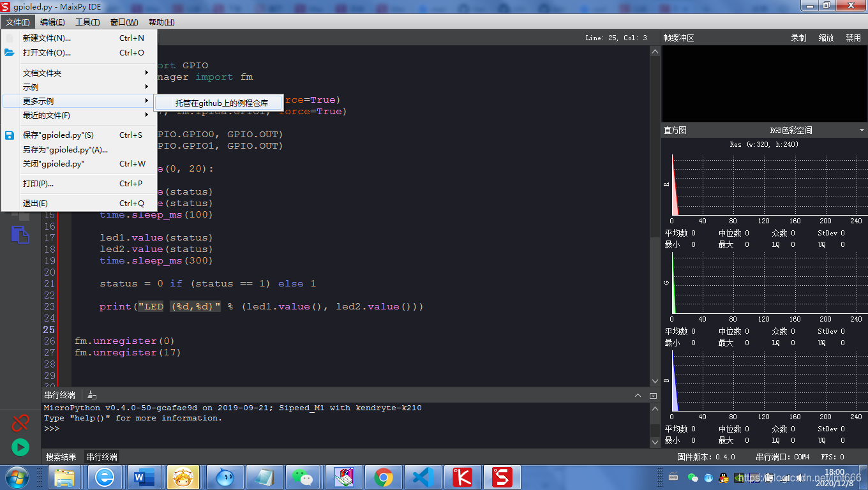Click terminal scrollbar up arrow
The width and height of the screenshot is (868, 490).
(654, 408)
